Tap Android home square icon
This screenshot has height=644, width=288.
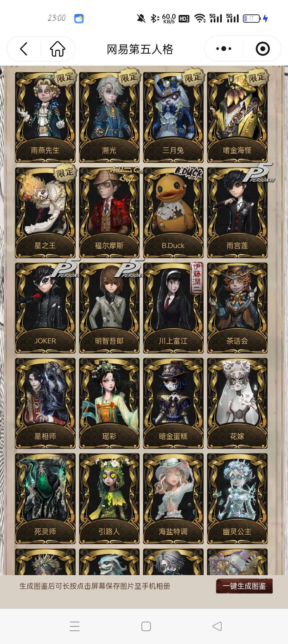[146, 626]
